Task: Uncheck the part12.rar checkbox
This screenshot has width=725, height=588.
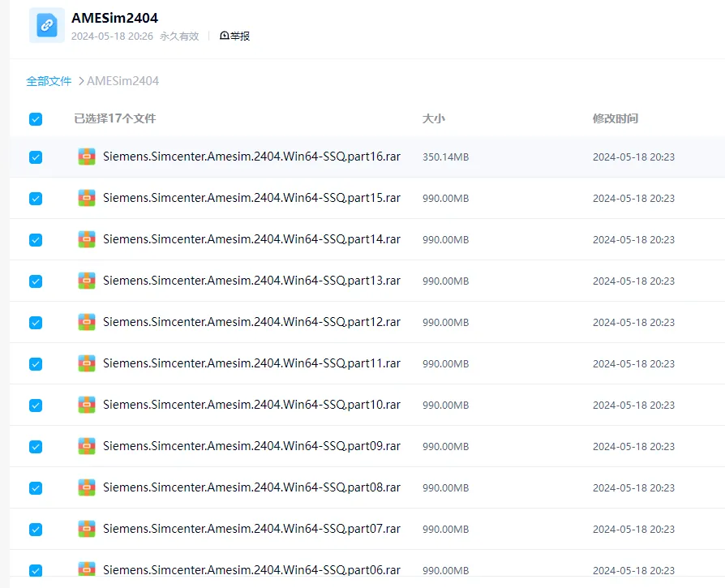Action: click(x=36, y=322)
